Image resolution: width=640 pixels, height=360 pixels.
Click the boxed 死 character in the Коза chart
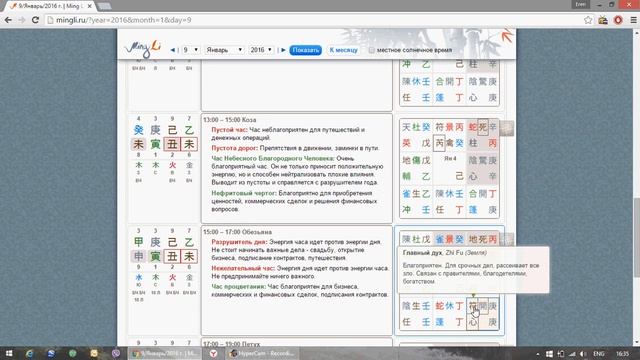tap(483, 127)
